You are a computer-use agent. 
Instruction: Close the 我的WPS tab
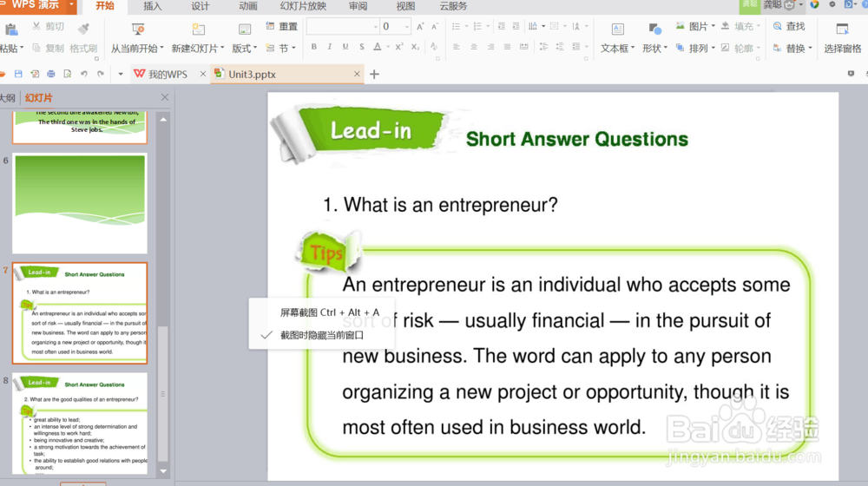point(202,74)
